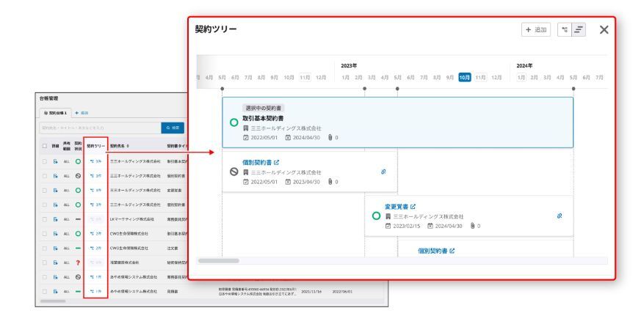Check the 変更覚書 row checkbox
The image size is (644, 316).
point(44,191)
